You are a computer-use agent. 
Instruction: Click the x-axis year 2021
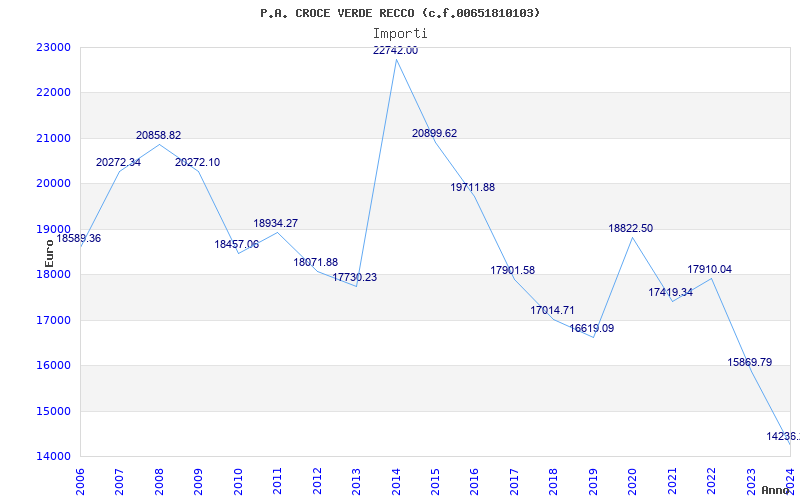(672, 481)
